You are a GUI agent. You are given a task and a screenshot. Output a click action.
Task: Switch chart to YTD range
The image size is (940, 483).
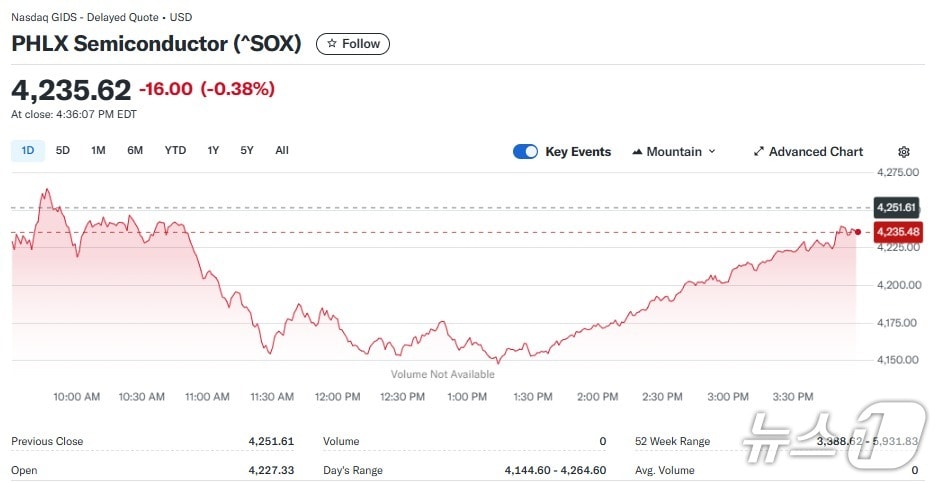click(175, 151)
